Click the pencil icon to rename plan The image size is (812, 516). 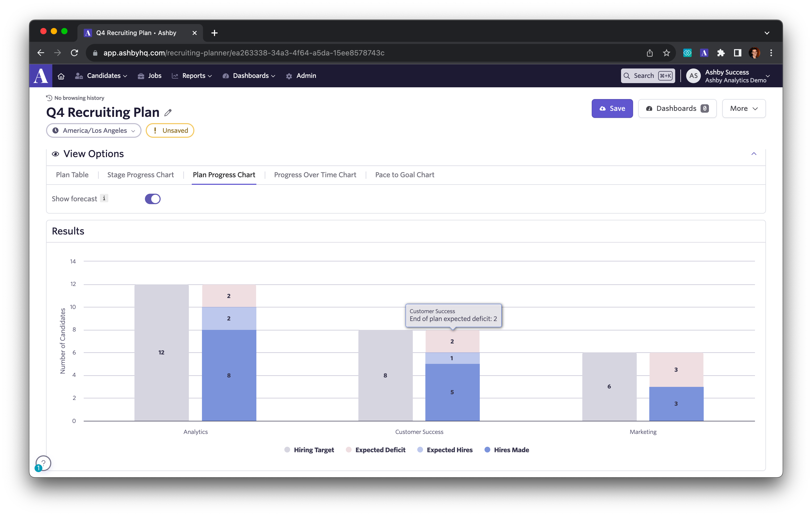coord(168,113)
